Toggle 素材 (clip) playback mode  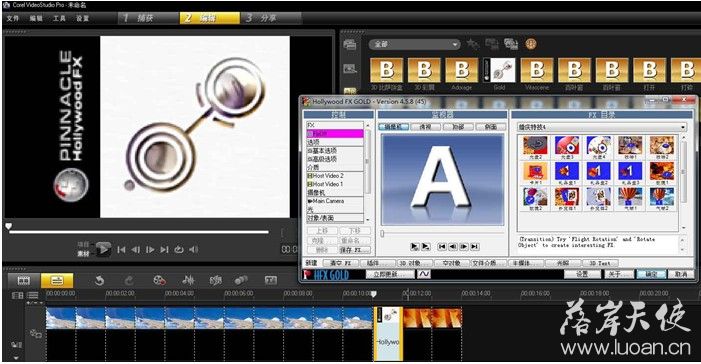(83, 253)
